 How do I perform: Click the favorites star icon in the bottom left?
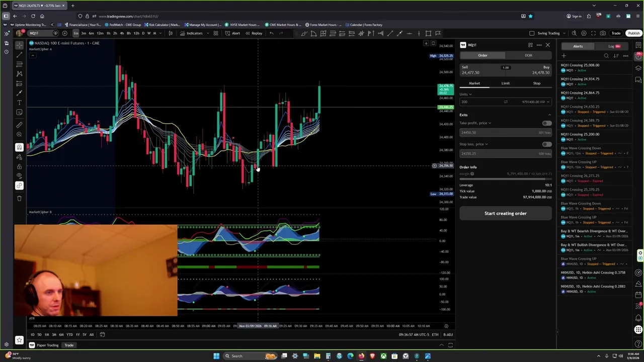[x=19, y=340]
